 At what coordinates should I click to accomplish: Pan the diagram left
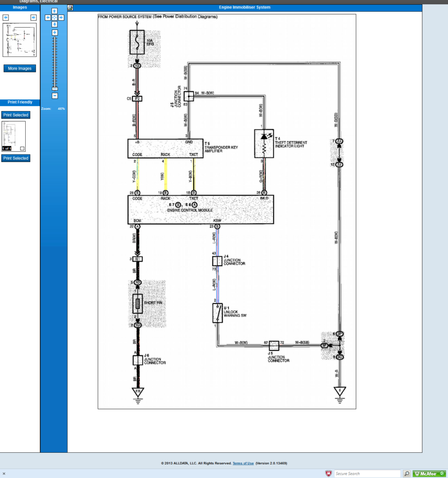pos(48,18)
